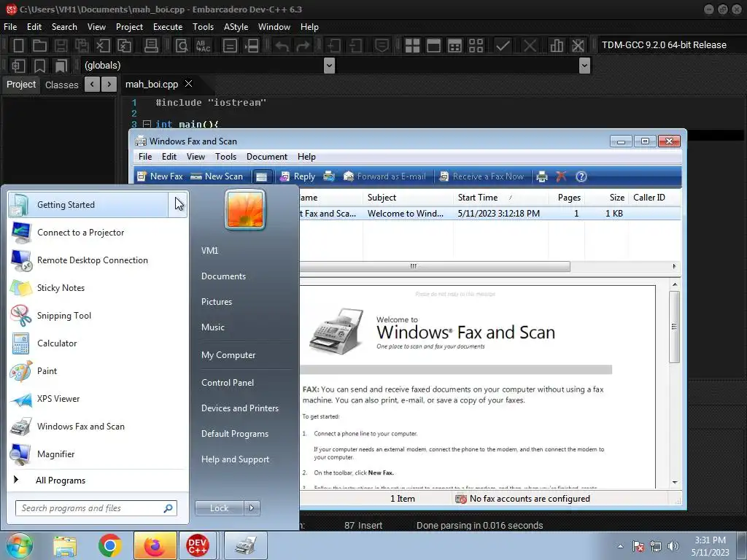
Task: Click the Undo arrow in Dev-C++ toolbar
Action: pos(282,45)
